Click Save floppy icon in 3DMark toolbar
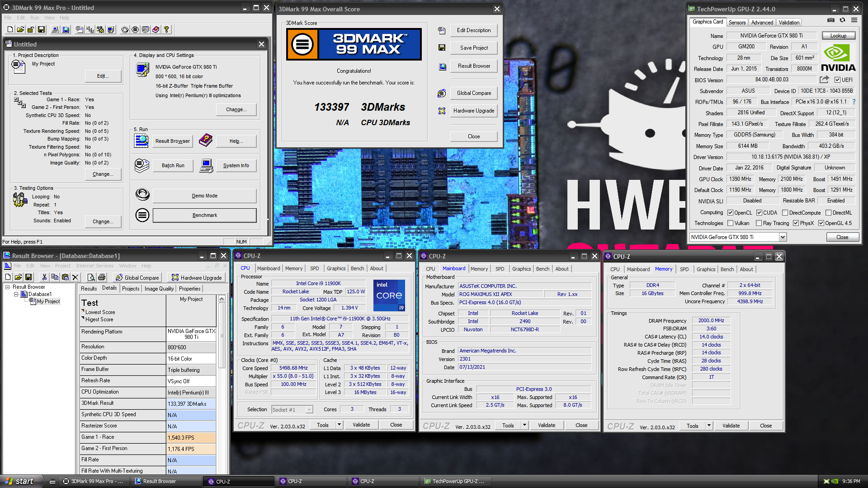 click(41, 29)
